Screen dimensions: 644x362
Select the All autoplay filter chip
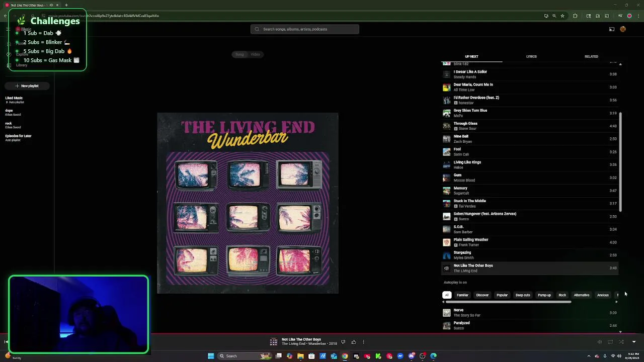tap(447, 295)
